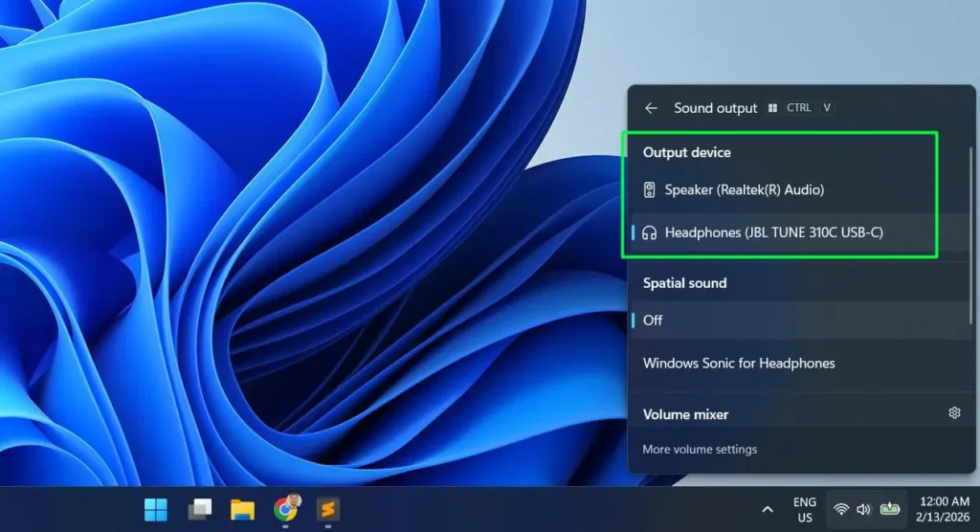Image resolution: width=980 pixels, height=532 pixels.
Task: Open Task View from taskbar
Action: tap(199, 509)
